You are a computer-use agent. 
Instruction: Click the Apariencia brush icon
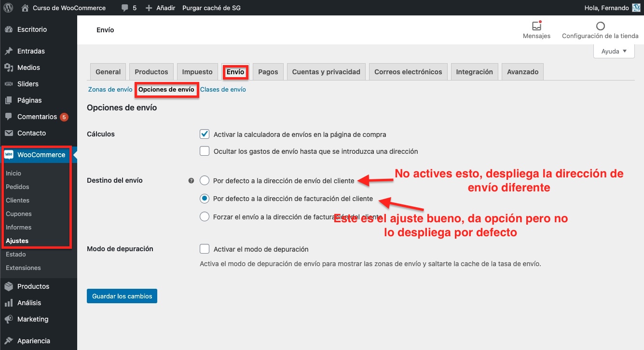pos(9,341)
